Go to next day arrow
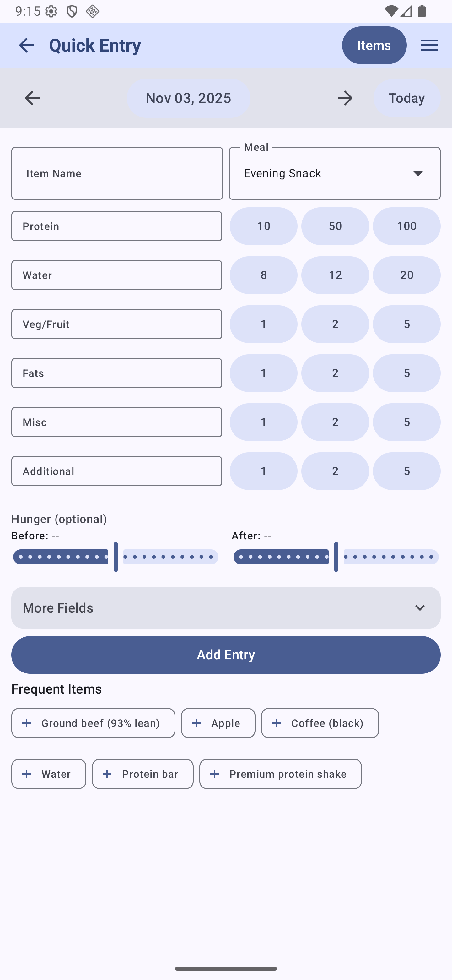Viewport: 452px width, 980px height. (345, 98)
